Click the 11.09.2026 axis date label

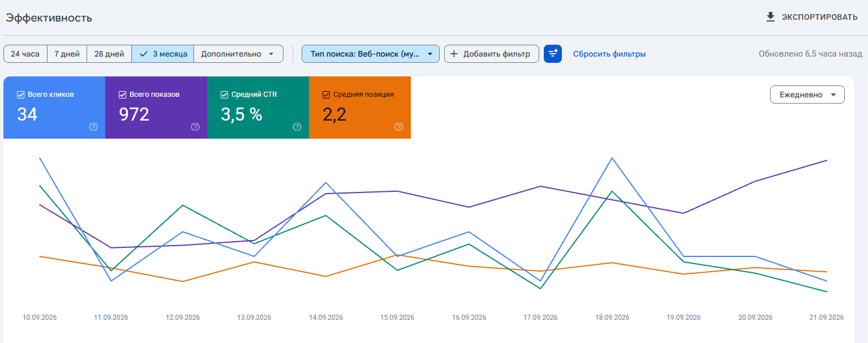pyautogui.click(x=111, y=318)
